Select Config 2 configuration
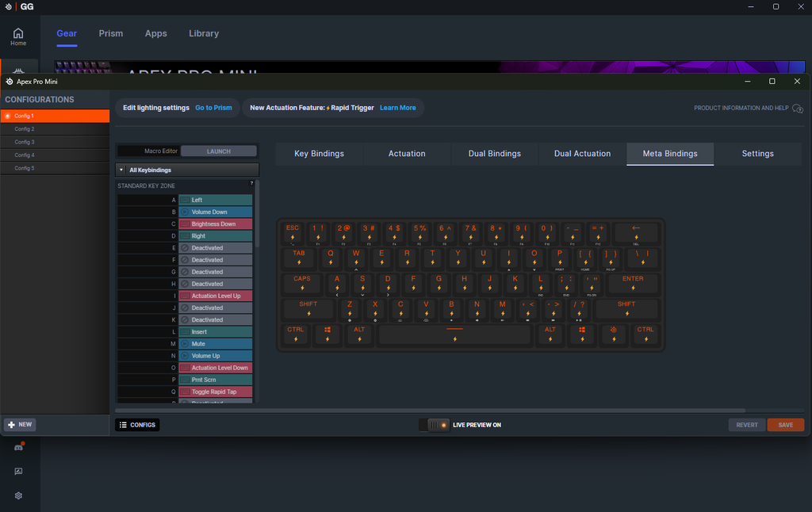 tap(55, 129)
